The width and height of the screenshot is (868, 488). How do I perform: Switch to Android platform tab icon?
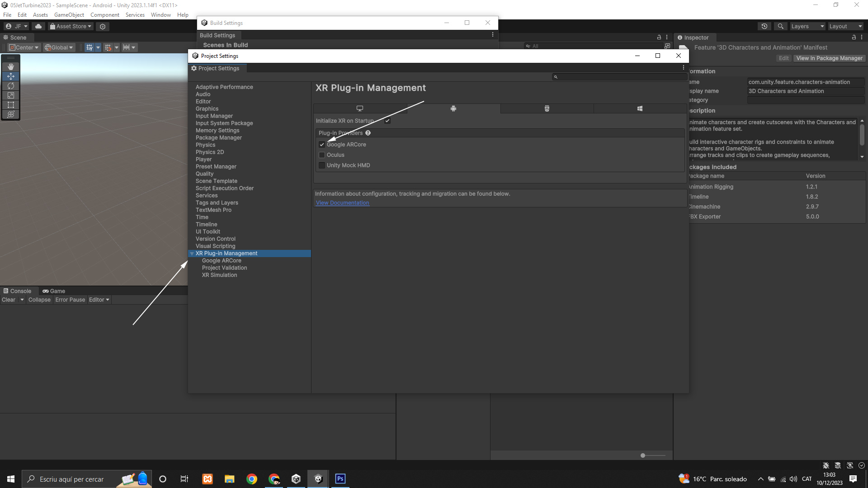[x=453, y=108]
